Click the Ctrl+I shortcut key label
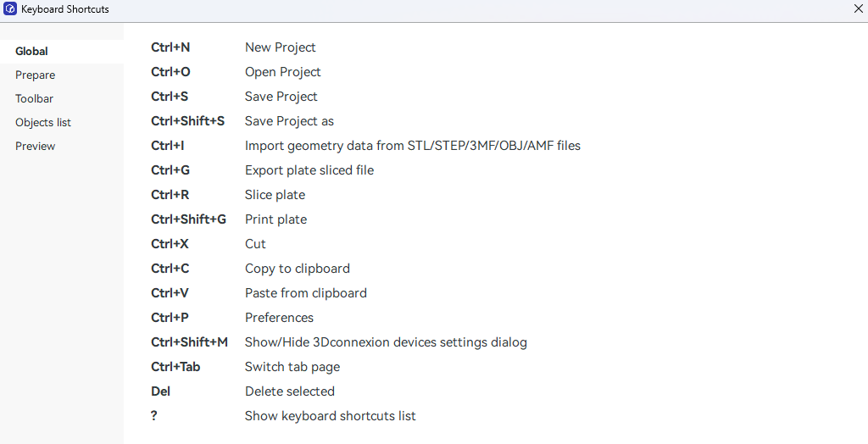The image size is (868, 444). 168,146
